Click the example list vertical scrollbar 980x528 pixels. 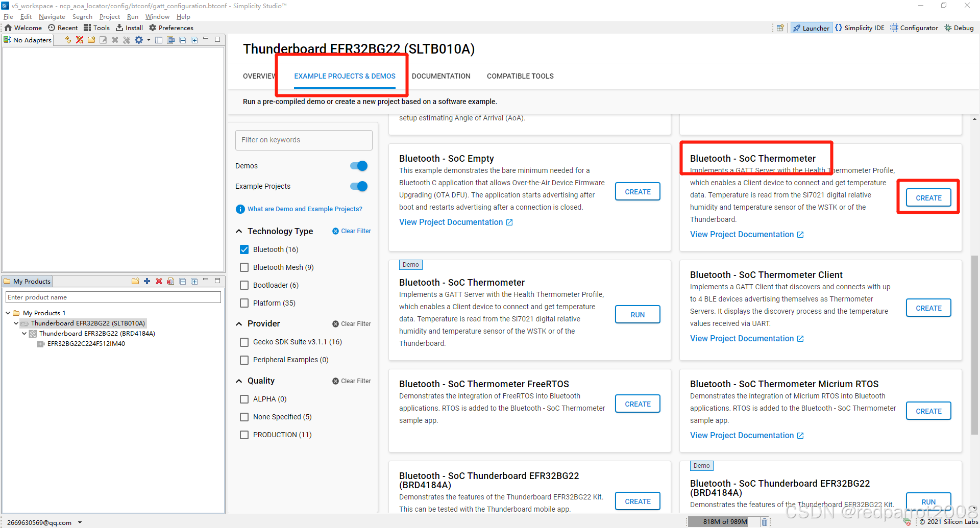[x=974, y=344]
